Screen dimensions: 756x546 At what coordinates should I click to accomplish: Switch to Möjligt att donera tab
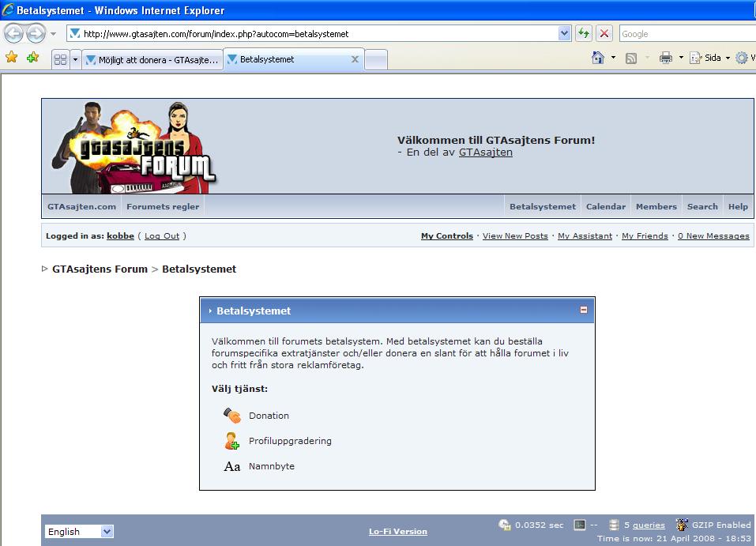[x=152, y=59]
